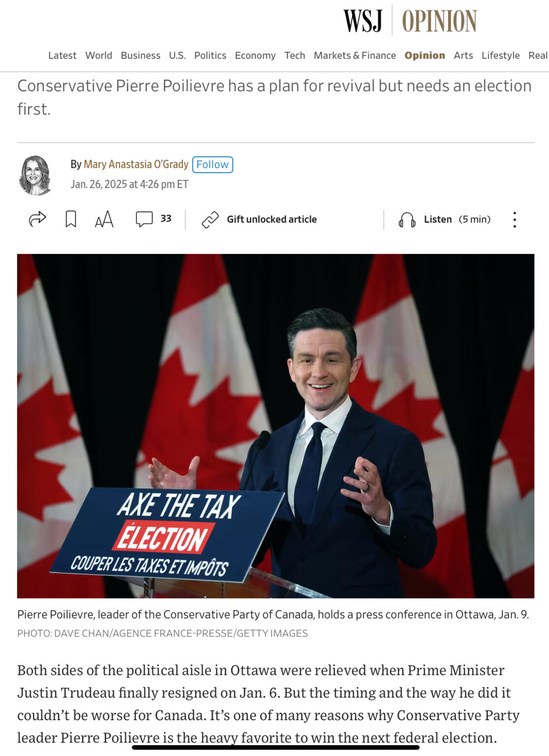The width and height of the screenshot is (549, 756).
Task: Open the Politics section
Action: 210,56
